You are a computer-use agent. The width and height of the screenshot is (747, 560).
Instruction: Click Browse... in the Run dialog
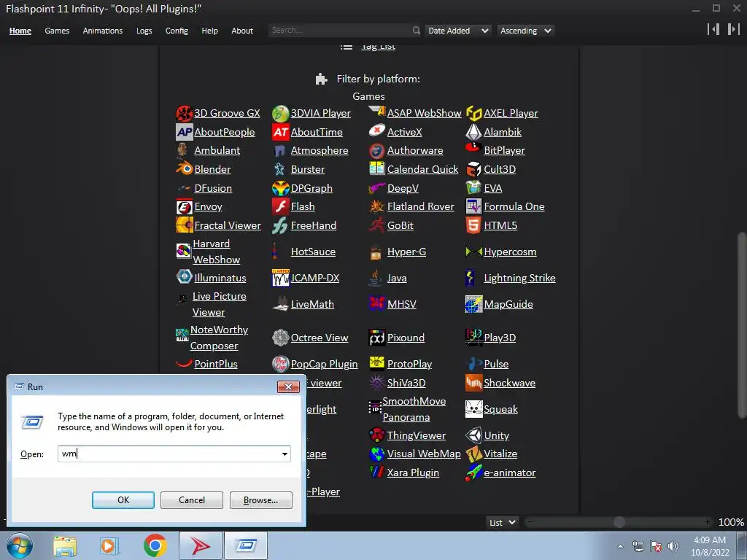pyautogui.click(x=260, y=500)
